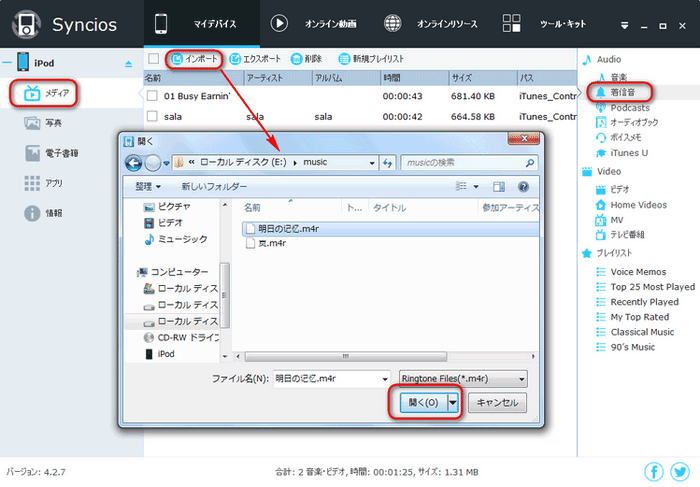Click the Export button
Viewport: 700px width, 487px height.
[x=255, y=59]
